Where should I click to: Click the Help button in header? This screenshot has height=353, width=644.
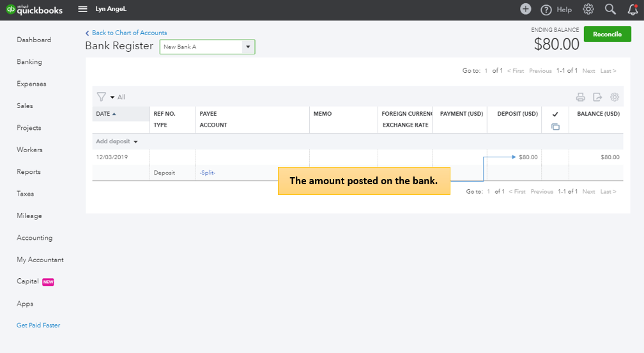point(556,10)
